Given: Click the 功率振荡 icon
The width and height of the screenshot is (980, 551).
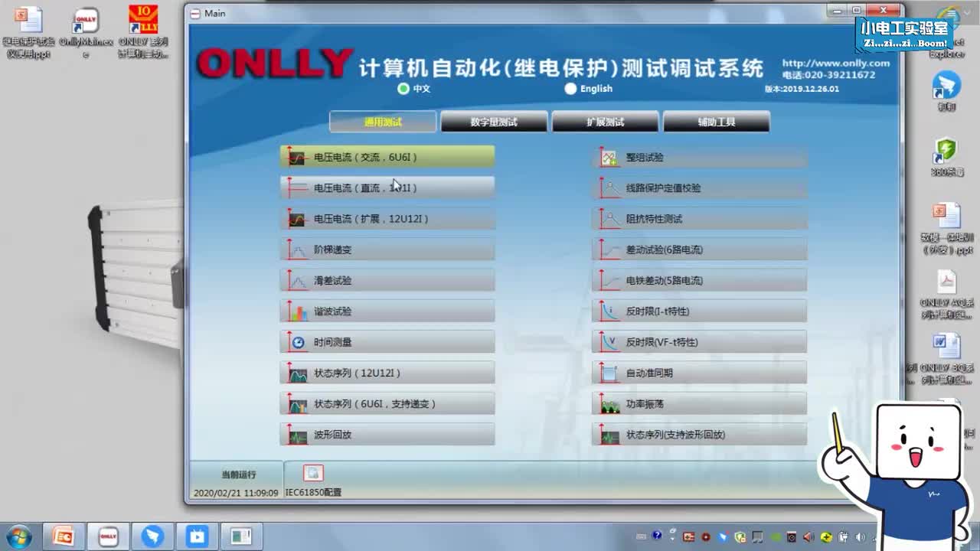Looking at the screenshot, I should [x=609, y=403].
